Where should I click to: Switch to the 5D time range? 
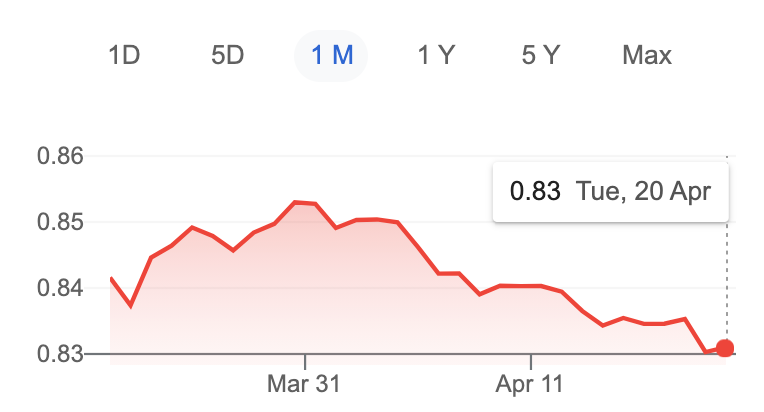coord(228,55)
